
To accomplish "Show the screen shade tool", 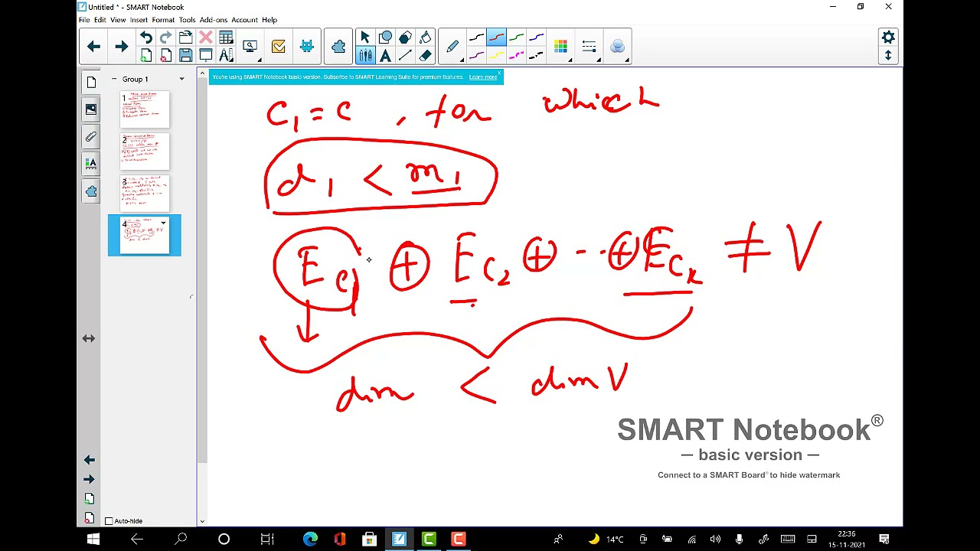I will point(205,55).
